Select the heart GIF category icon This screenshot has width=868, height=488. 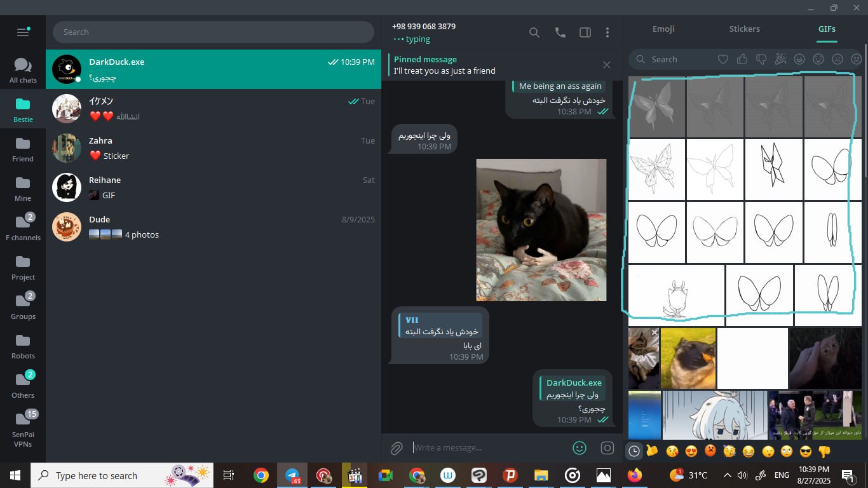point(722,59)
